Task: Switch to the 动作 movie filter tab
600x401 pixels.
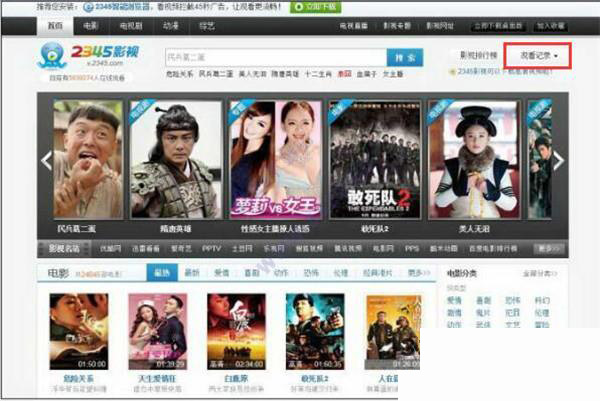Action: coord(281,273)
